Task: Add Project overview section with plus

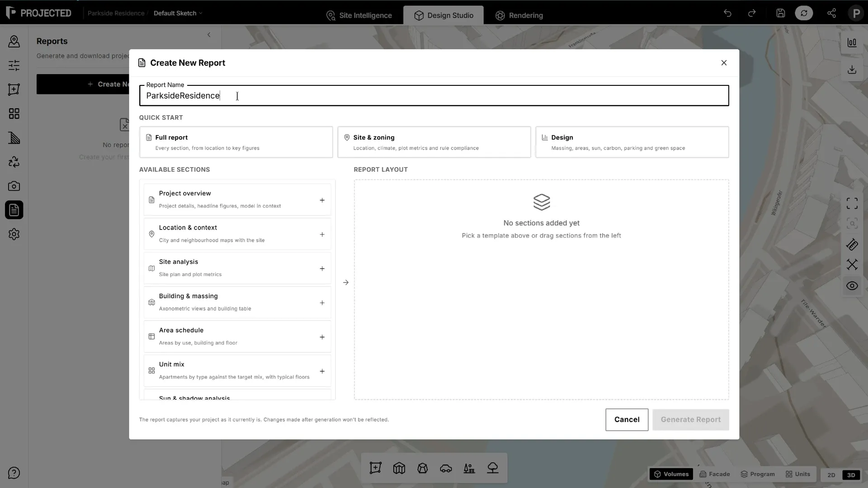Action: 322,200
